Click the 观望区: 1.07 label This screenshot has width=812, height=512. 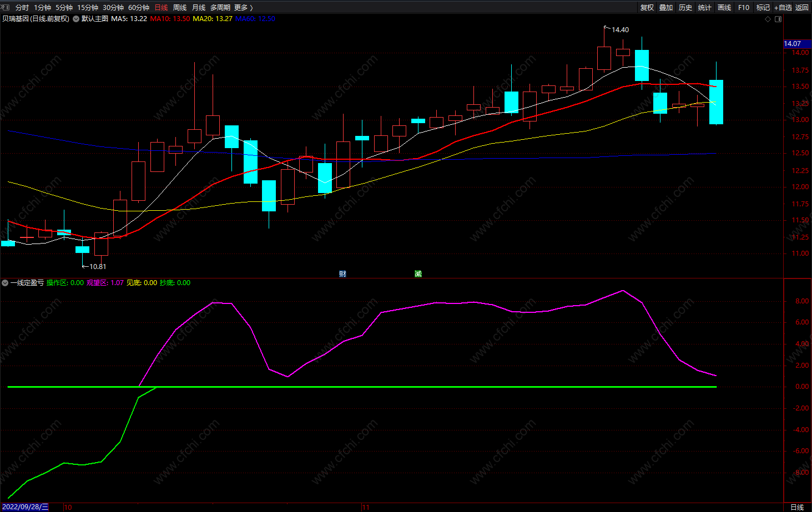105,283
